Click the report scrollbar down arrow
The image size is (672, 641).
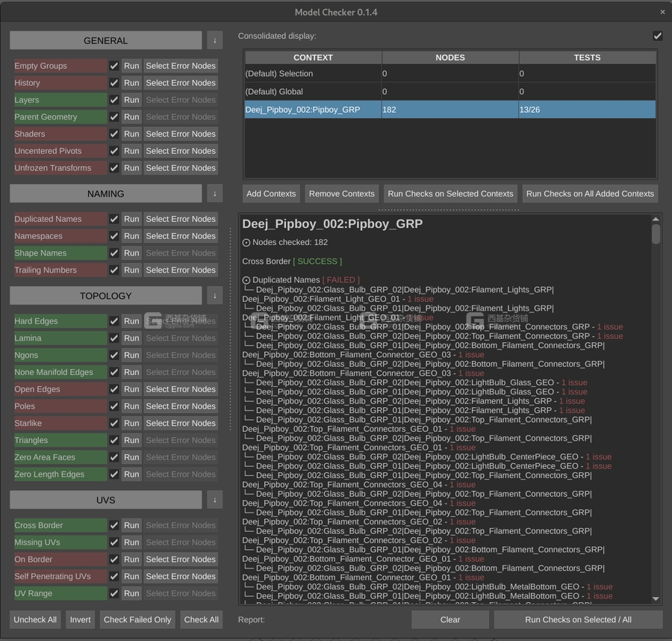[x=657, y=598]
